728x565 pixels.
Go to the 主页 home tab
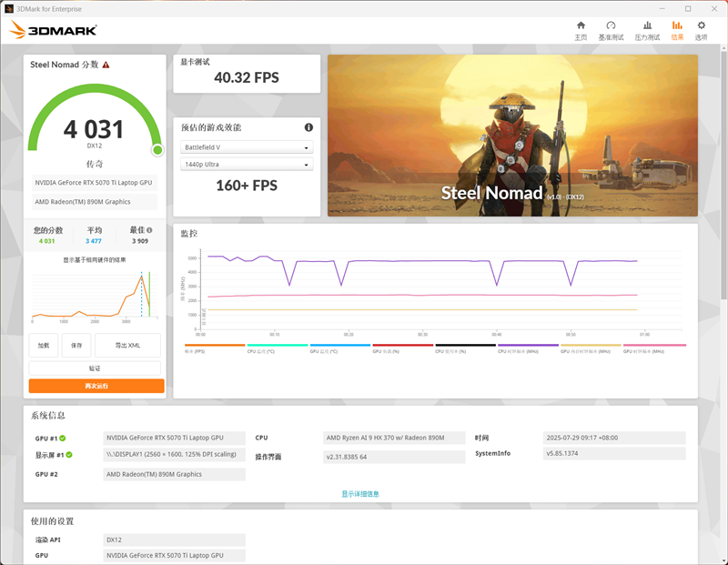[x=581, y=30]
